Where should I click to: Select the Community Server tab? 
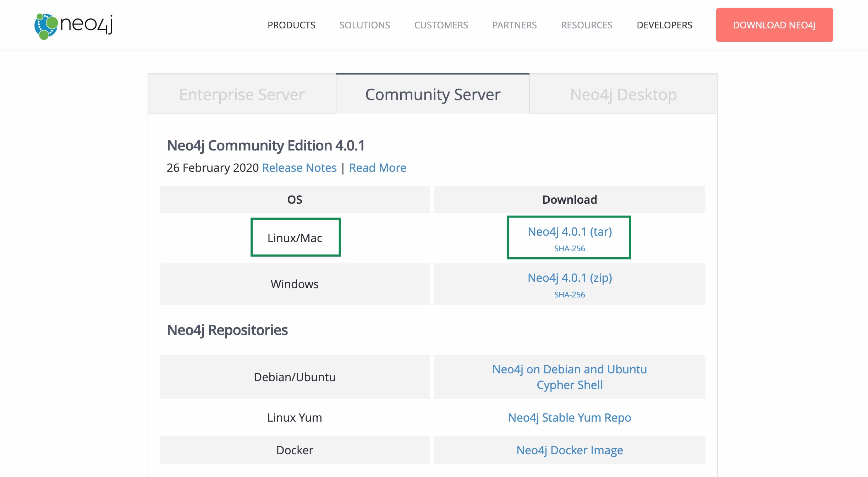[433, 94]
